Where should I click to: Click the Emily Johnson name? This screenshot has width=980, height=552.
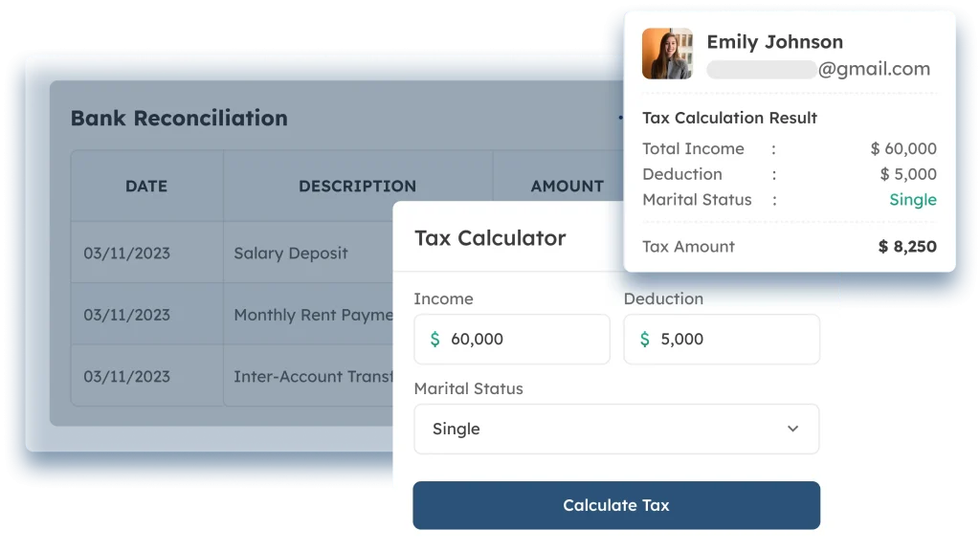775,42
